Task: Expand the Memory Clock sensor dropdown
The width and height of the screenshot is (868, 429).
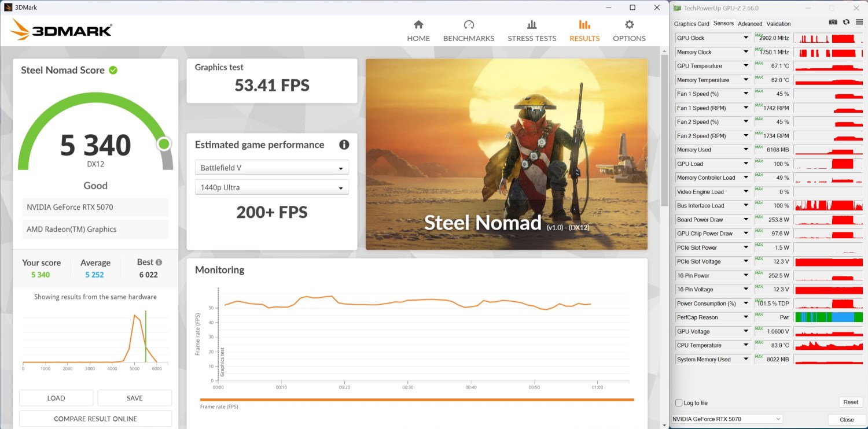Action: 746,52
